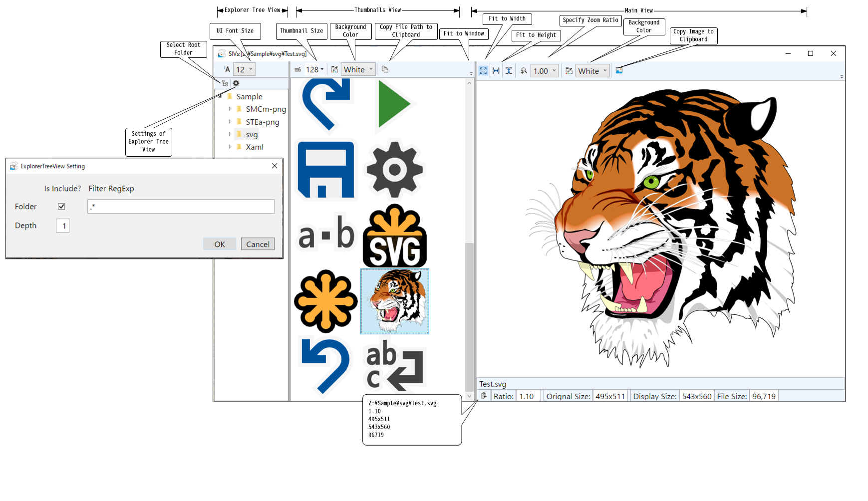868x501 pixels.
Task: Open Explorer Tree View settings gear
Action: pos(236,83)
